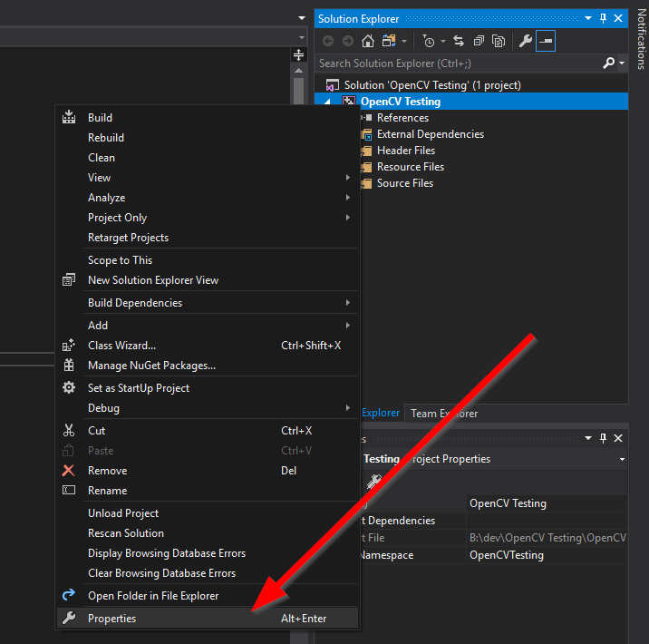Select Resource Files folder
The image size is (649, 644).
(411, 167)
